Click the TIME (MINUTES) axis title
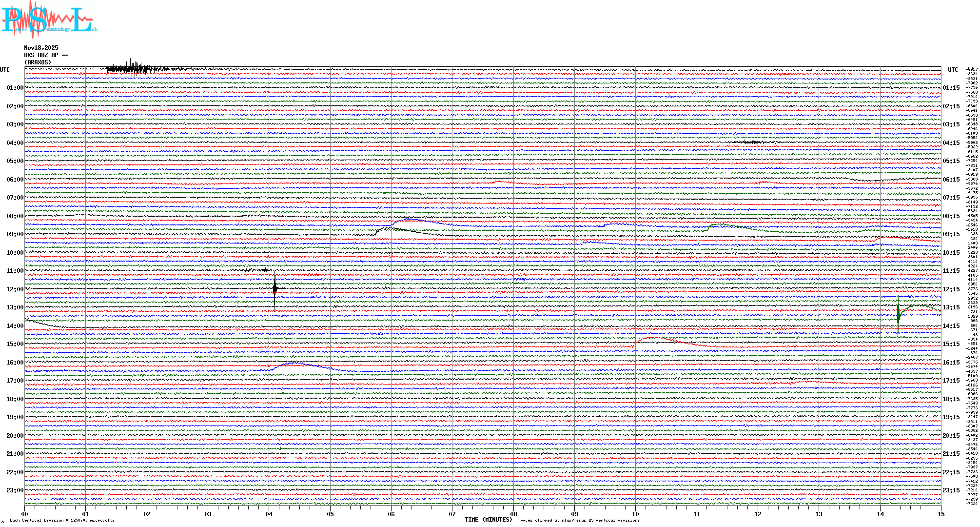This screenshot has width=980, height=527. click(488, 520)
